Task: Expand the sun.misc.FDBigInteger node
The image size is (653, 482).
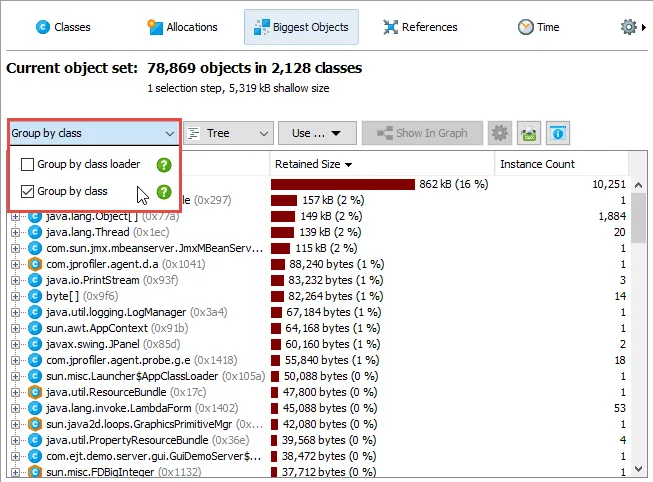Action: (x=15, y=472)
